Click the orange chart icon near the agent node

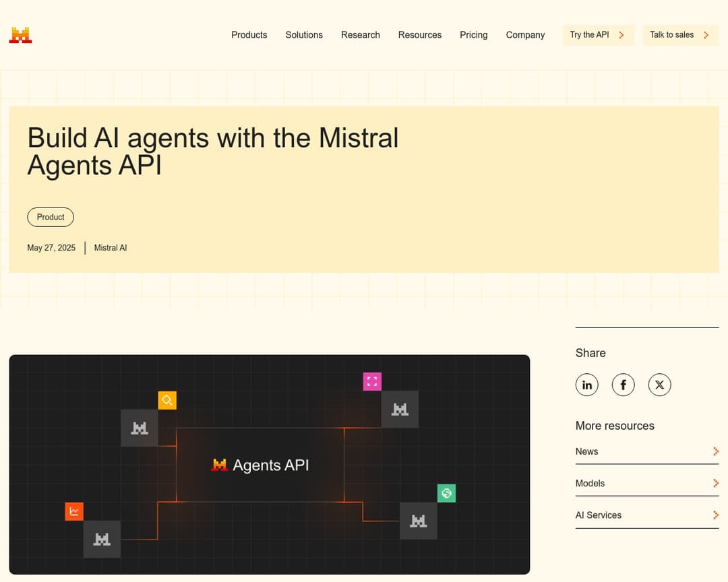(x=74, y=511)
